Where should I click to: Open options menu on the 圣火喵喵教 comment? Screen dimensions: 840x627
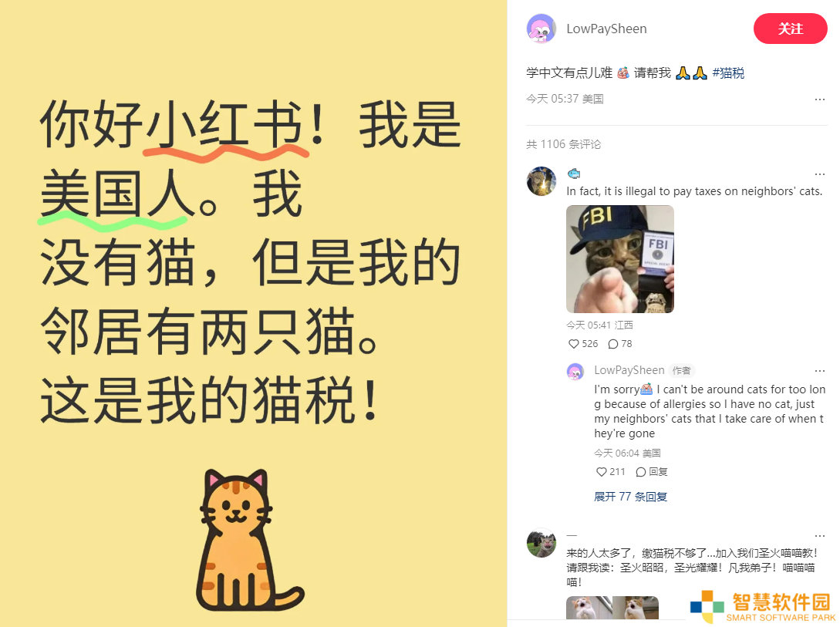[820, 535]
